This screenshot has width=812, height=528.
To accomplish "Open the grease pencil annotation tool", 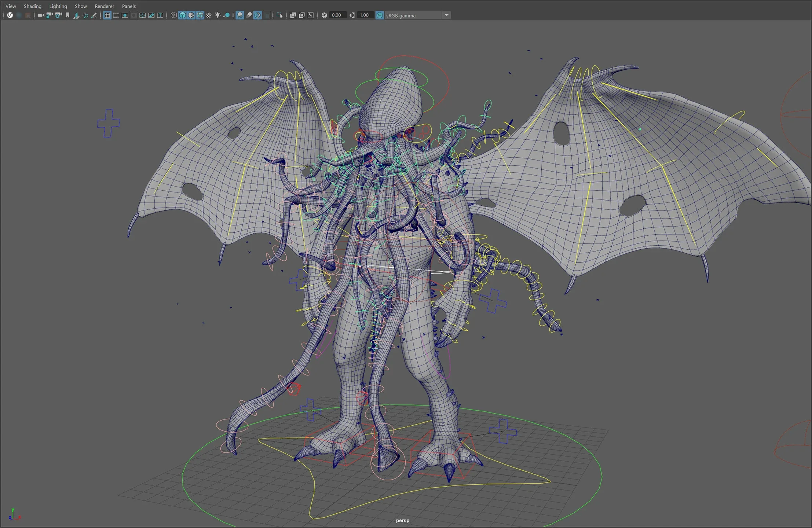I will point(94,15).
